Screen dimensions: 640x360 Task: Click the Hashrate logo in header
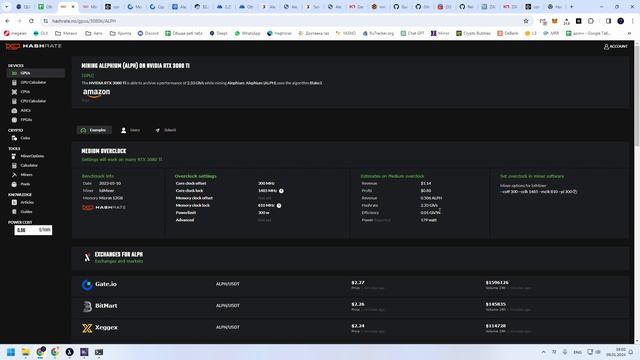(x=33, y=46)
